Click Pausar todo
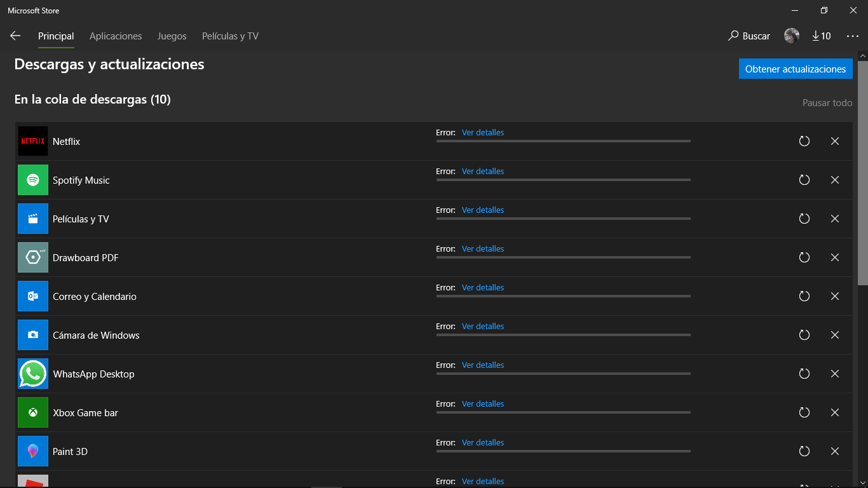The width and height of the screenshot is (868, 488). pos(827,103)
